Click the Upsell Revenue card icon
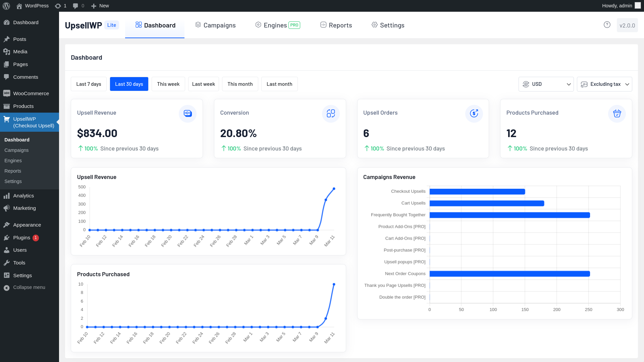Viewport: 644px width, 362px height. click(187, 114)
